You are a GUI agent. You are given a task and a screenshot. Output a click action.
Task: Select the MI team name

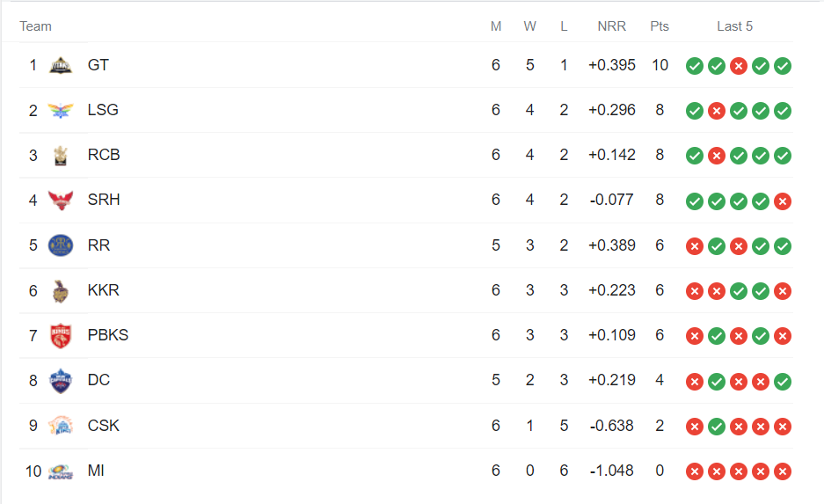(96, 471)
